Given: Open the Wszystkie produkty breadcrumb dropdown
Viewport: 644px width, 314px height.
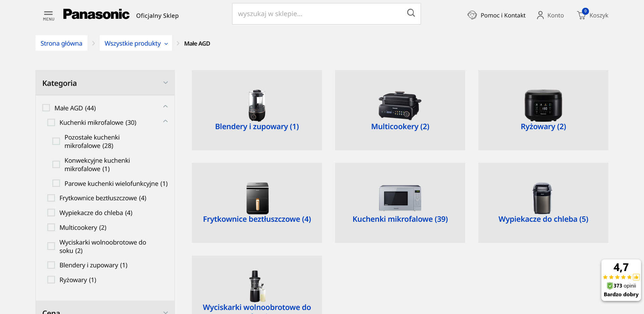Looking at the screenshot, I should point(136,43).
